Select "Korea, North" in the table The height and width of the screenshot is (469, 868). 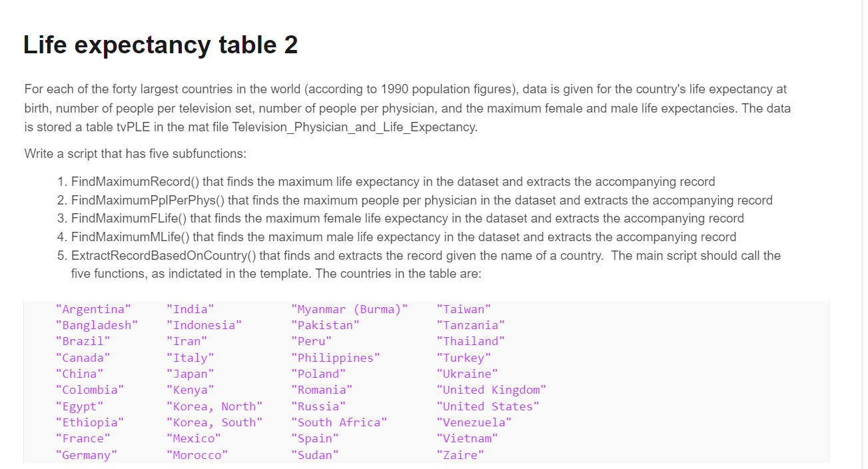pos(215,406)
